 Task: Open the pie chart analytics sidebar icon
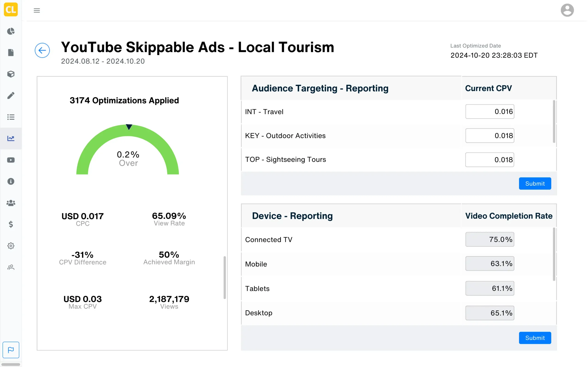(x=11, y=31)
